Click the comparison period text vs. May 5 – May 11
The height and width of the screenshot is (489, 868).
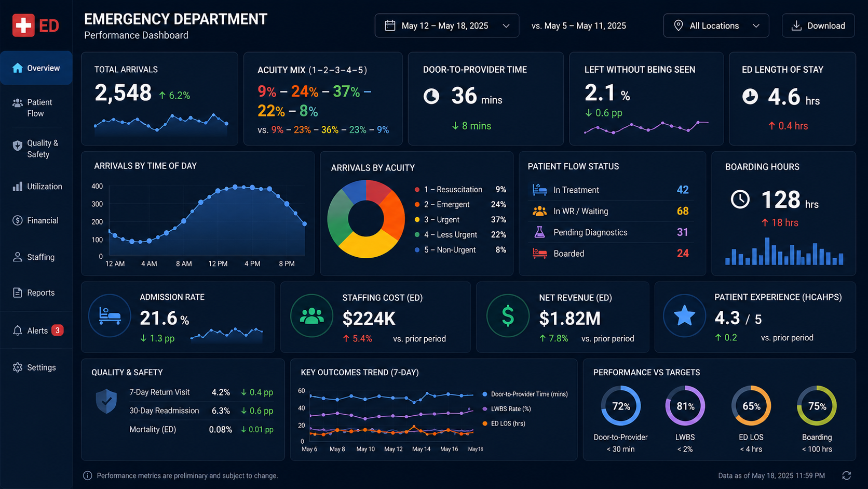579,26
